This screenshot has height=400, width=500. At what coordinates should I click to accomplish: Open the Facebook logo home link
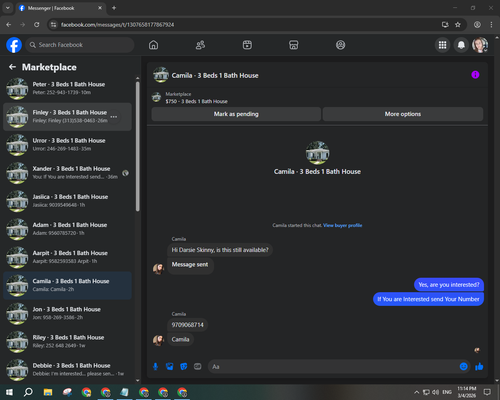[x=14, y=45]
